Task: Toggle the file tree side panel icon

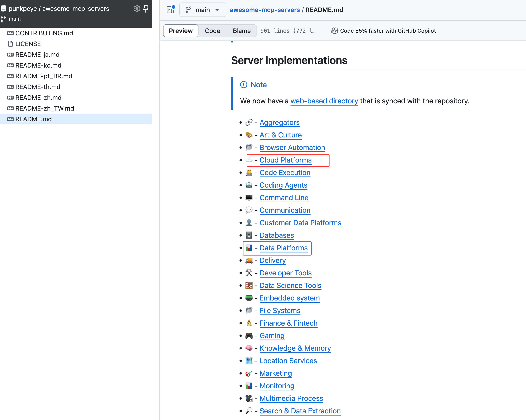Action: (x=170, y=10)
